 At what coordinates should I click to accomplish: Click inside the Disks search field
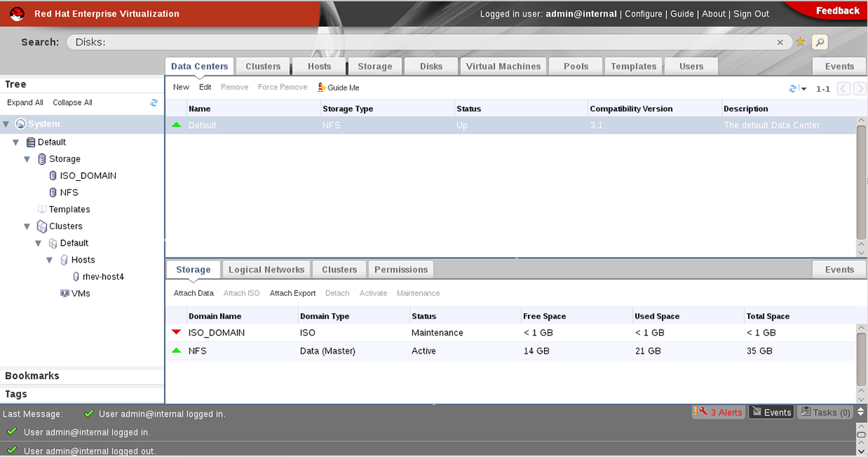coord(289,42)
